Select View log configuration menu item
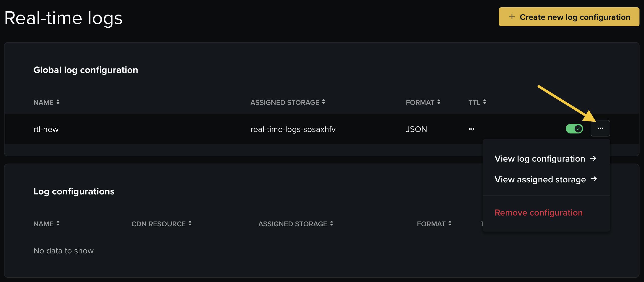Screen dimensions: 644x282 [x=540, y=159]
